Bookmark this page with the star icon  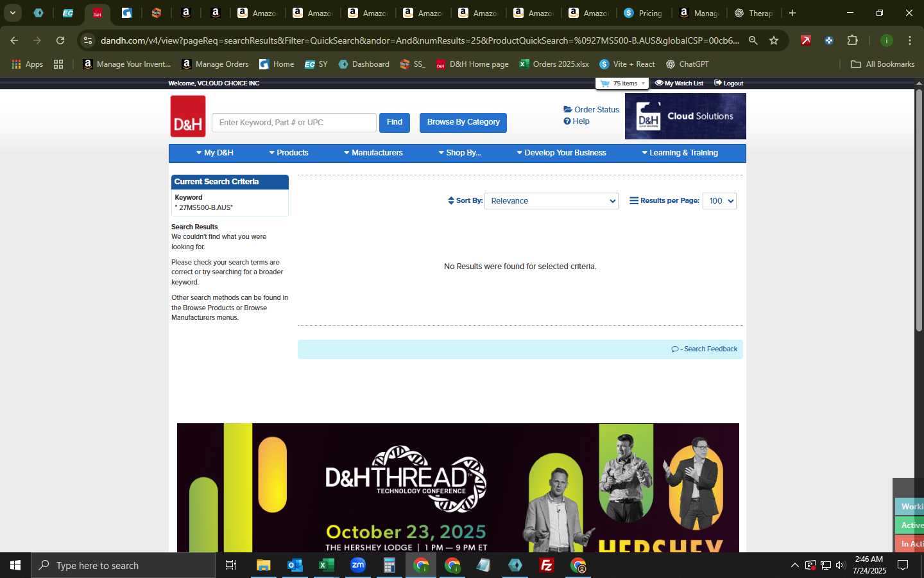(x=774, y=40)
